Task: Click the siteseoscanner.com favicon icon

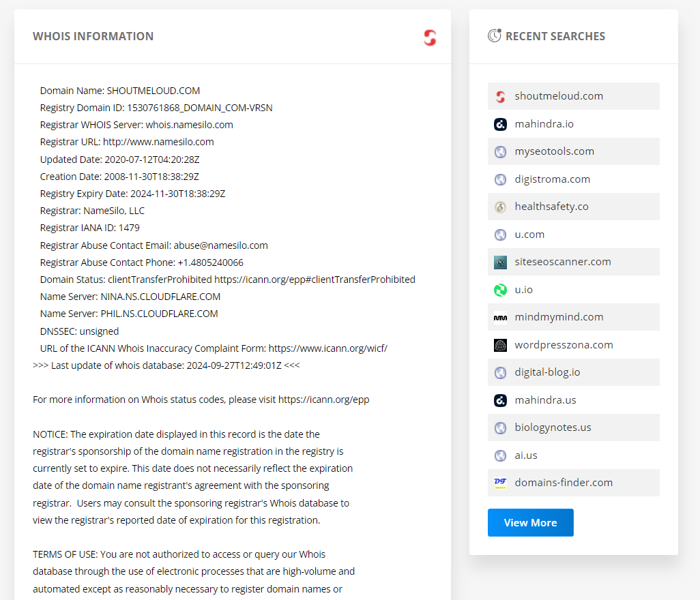Action: (501, 262)
